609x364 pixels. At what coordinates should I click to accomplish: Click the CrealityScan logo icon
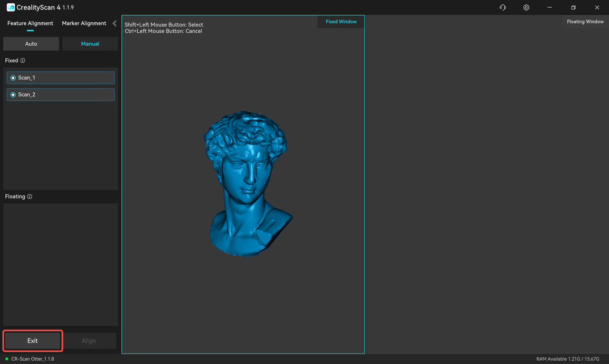pos(10,8)
